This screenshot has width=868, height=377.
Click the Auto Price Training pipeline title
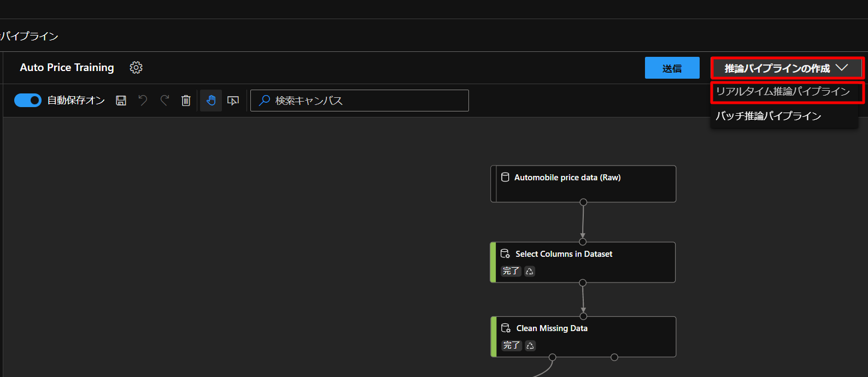(x=67, y=67)
